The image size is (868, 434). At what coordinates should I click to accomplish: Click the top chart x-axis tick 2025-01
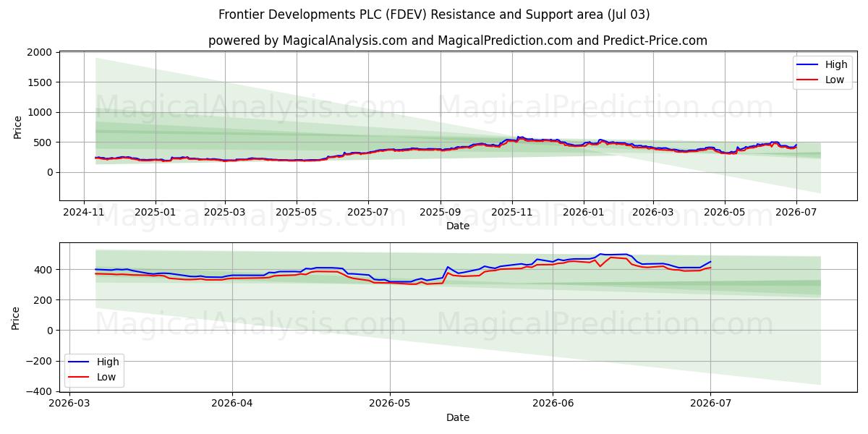tap(156, 212)
